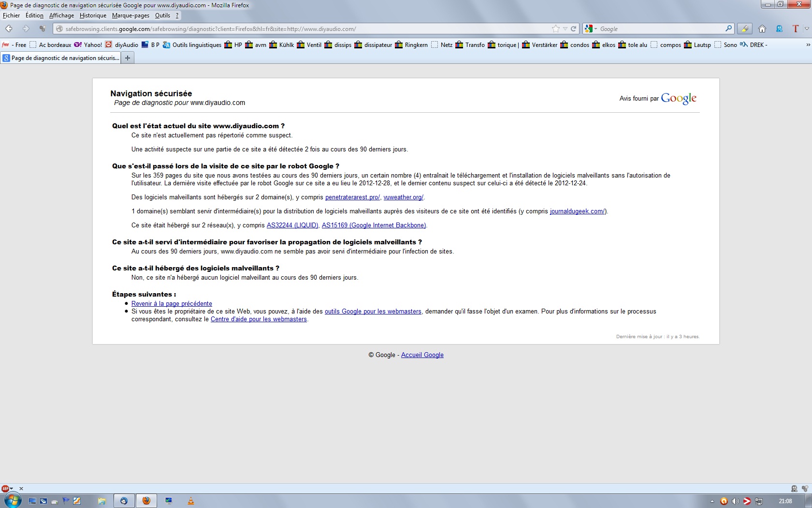Open the Marque-pages menu
812x508 pixels.
130,15
